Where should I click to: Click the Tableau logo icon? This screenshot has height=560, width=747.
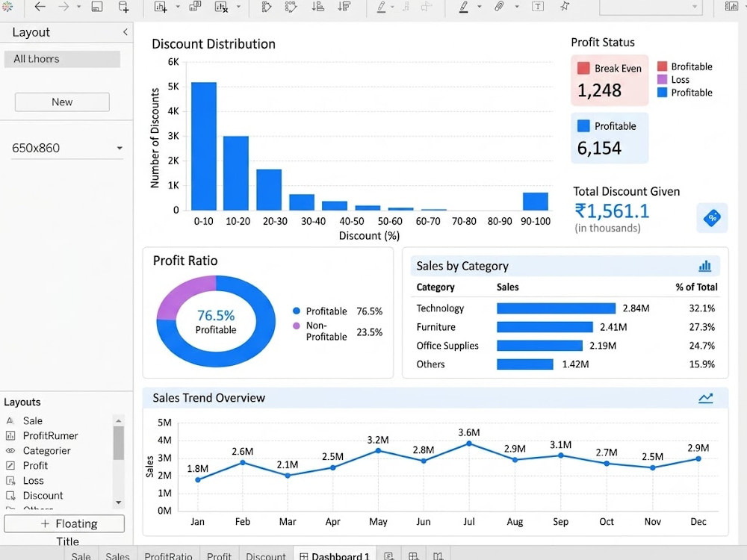(x=7, y=6)
